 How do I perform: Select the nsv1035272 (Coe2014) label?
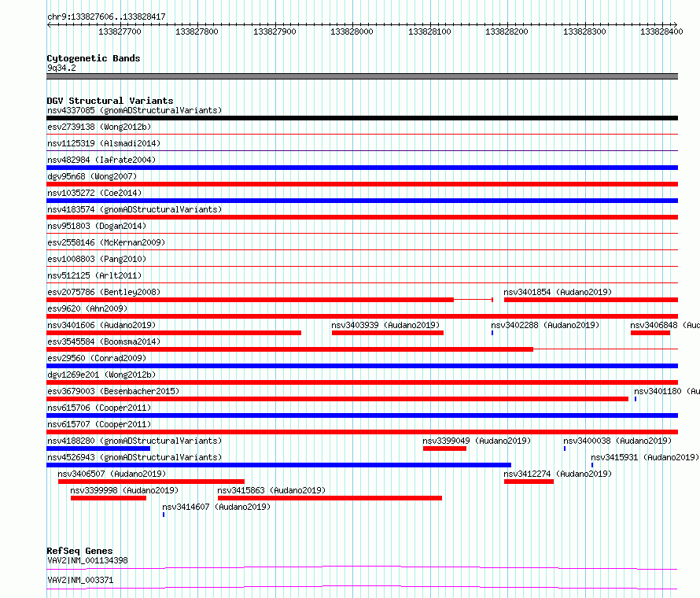pos(94,193)
